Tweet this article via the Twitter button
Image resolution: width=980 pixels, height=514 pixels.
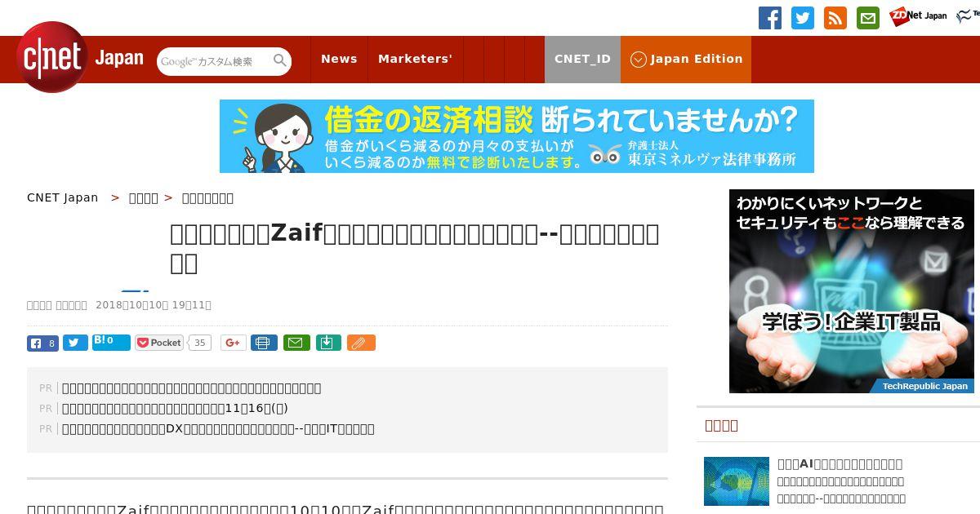coord(75,343)
